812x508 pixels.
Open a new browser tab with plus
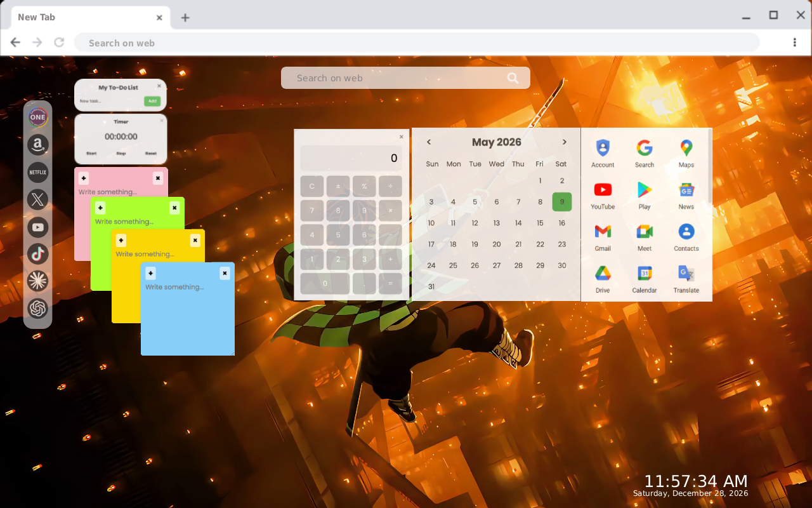click(185, 18)
